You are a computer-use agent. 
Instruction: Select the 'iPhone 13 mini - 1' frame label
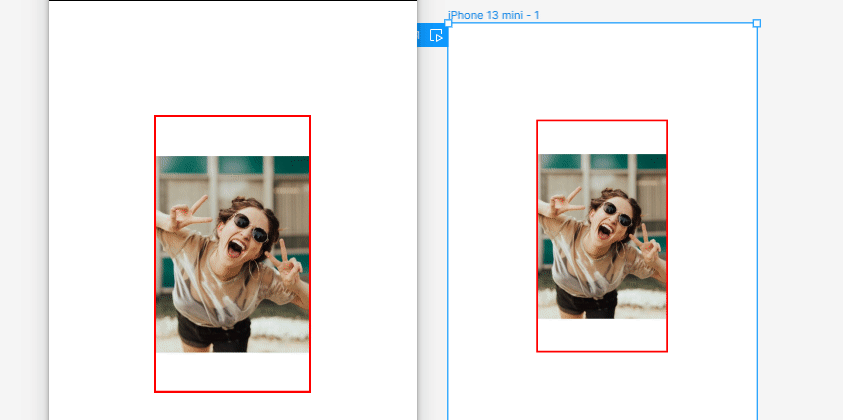(493, 15)
